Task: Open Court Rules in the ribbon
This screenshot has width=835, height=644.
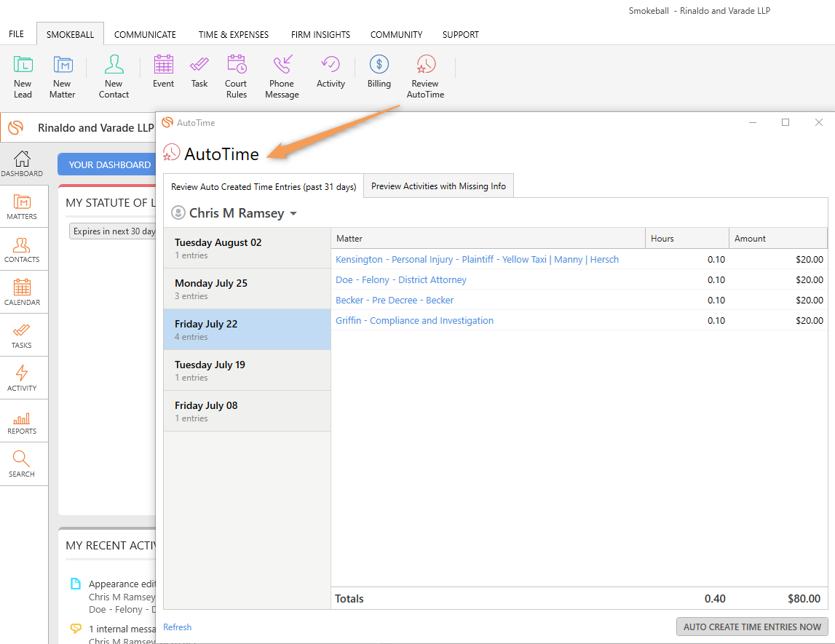Action: tap(237, 76)
